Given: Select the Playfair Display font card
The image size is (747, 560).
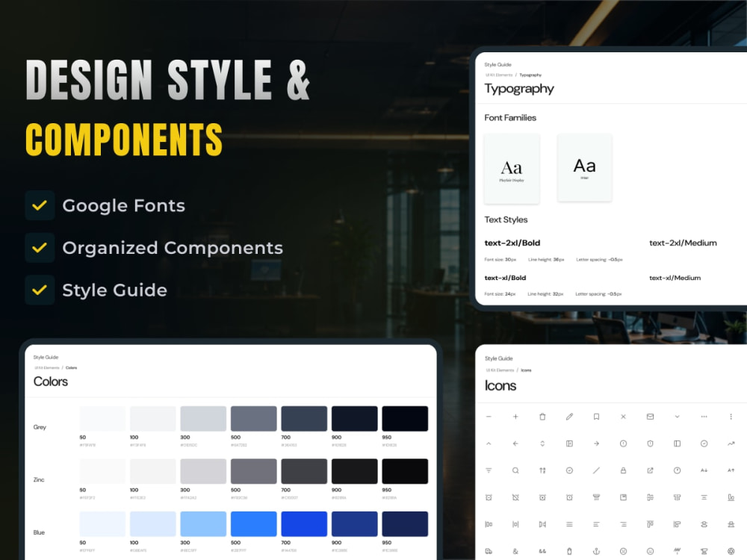Looking at the screenshot, I should pyautogui.click(x=512, y=169).
